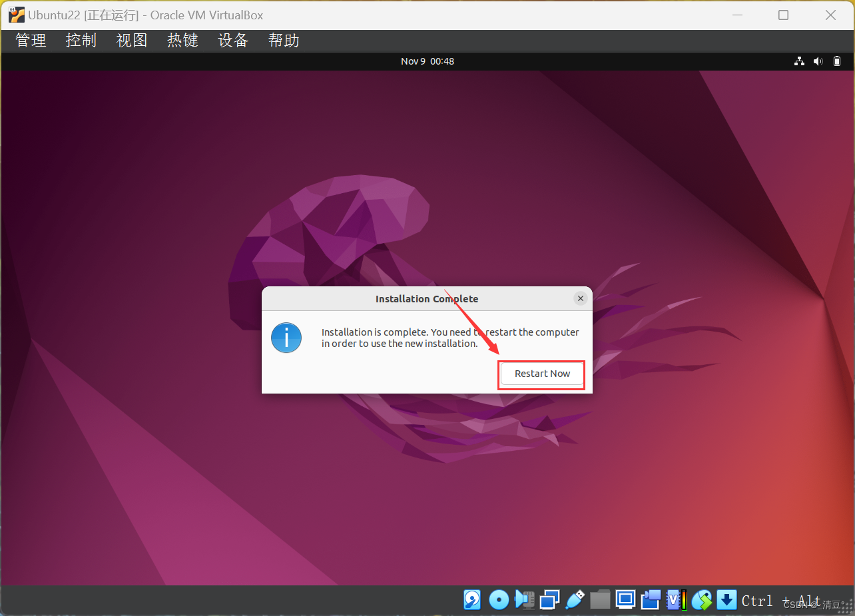Open the 设备 menu
The image size is (855, 616).
(x=233, y=41)
